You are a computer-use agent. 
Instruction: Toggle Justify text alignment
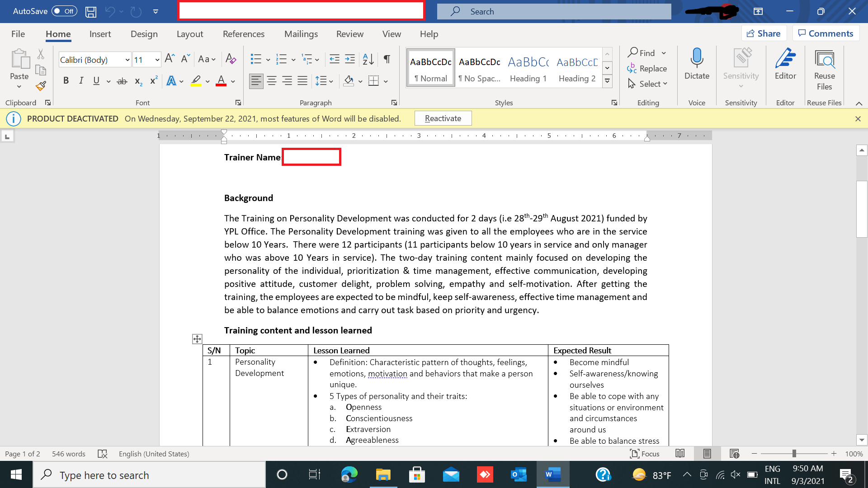302,81
